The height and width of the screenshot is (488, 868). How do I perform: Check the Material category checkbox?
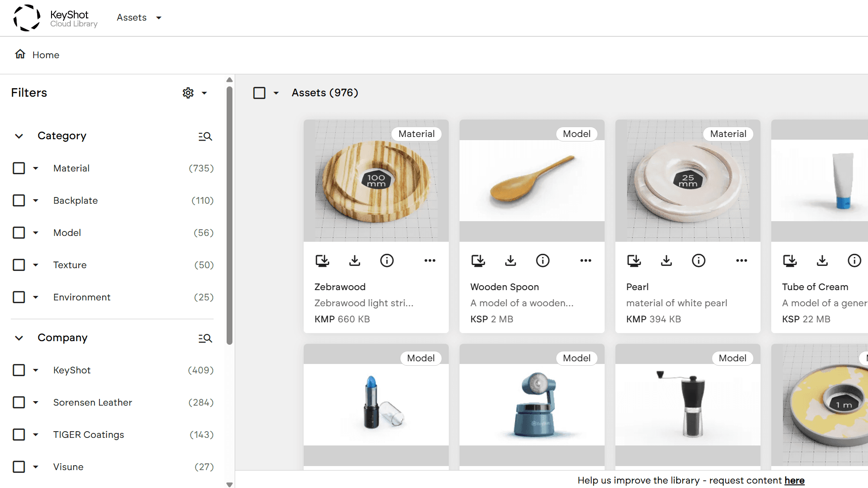click(x=19, y=168)
